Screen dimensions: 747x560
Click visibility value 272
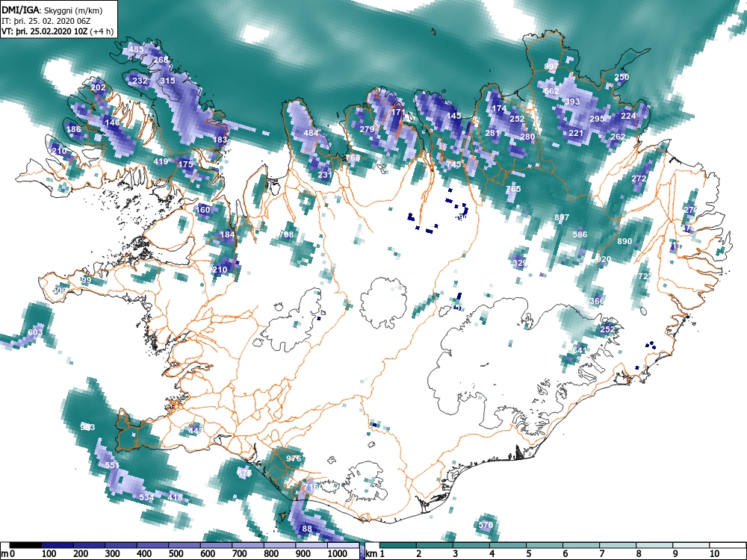tap(639, 178)
